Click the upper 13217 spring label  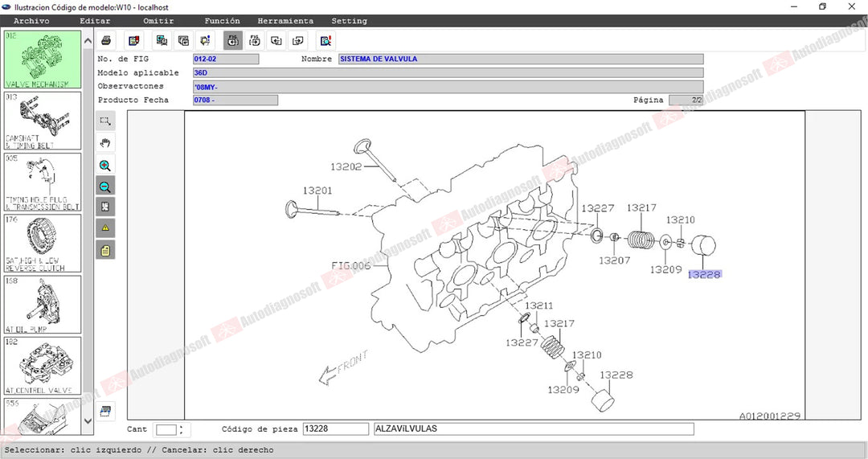point(641,207)
